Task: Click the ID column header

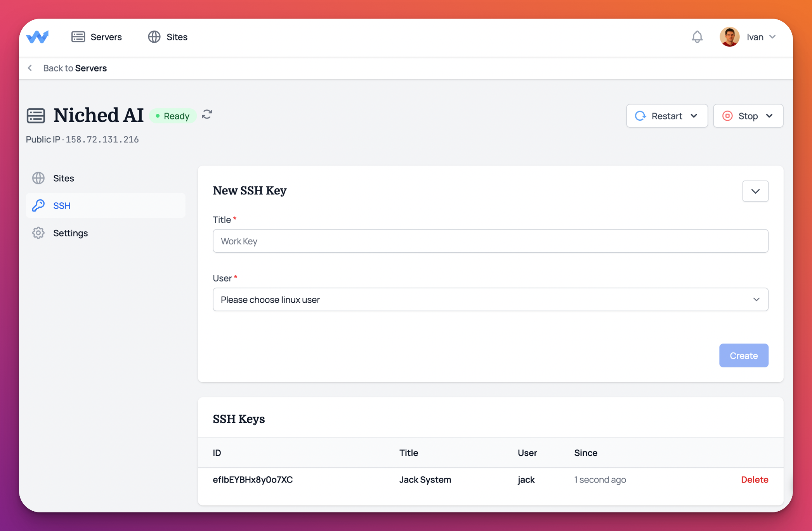Action: coord(217,453)
